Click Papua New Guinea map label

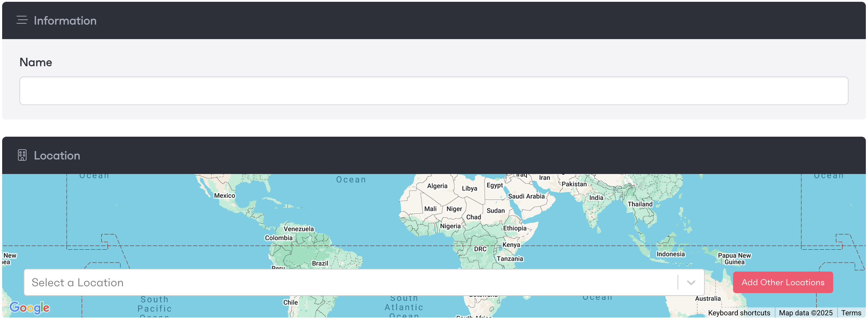pyautogui.click(x=734, y=259)
